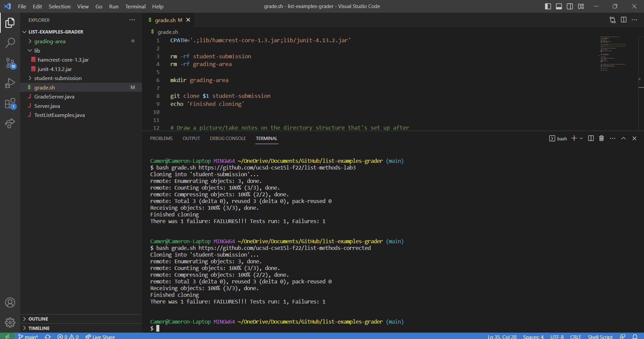Toggle the panel visibility
Image resolution: width=644 pixels, height=339 pixels.
559,6
